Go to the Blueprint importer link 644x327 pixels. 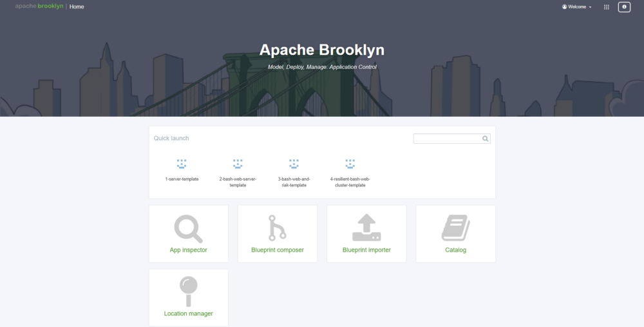[x=366, y=250]
